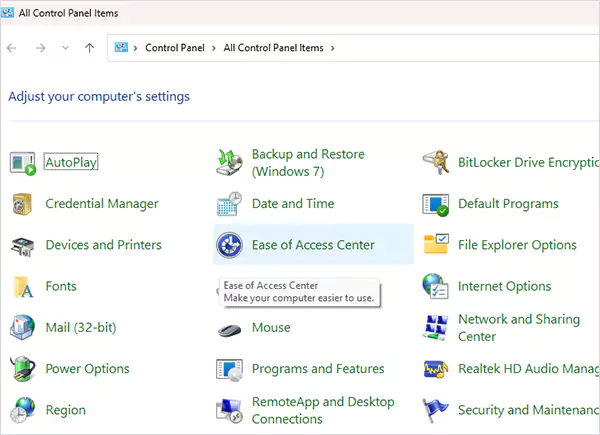Open the Mail (32-bit) link
Viewport: 600px width, 435px height.
click(81, 327)
